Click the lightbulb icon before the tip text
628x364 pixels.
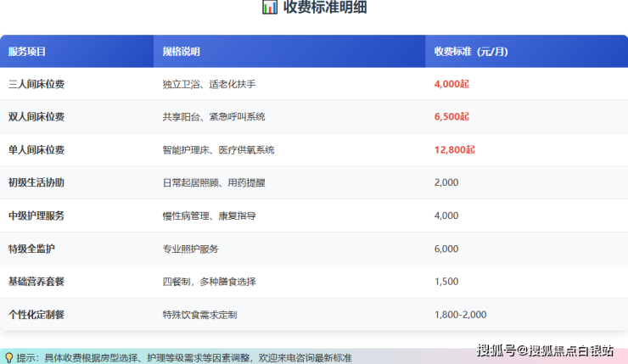tap(8, 357)
